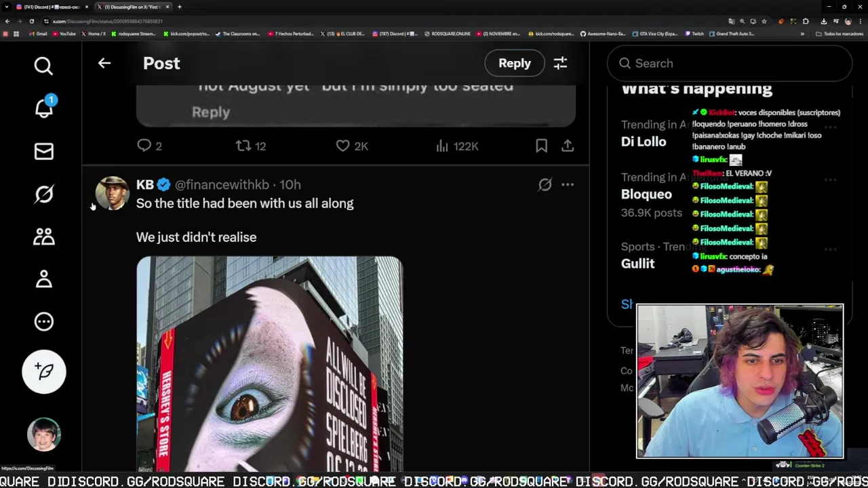Screen dimensions: 868x488
Task: Click Grok explain icon on KB's reply
Action: tap(545, 184)
